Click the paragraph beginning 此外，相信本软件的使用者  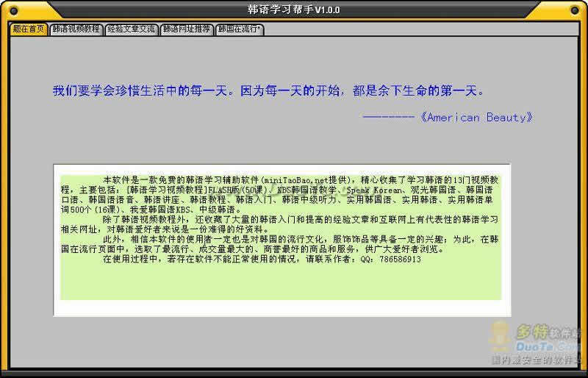pos(280,244)
